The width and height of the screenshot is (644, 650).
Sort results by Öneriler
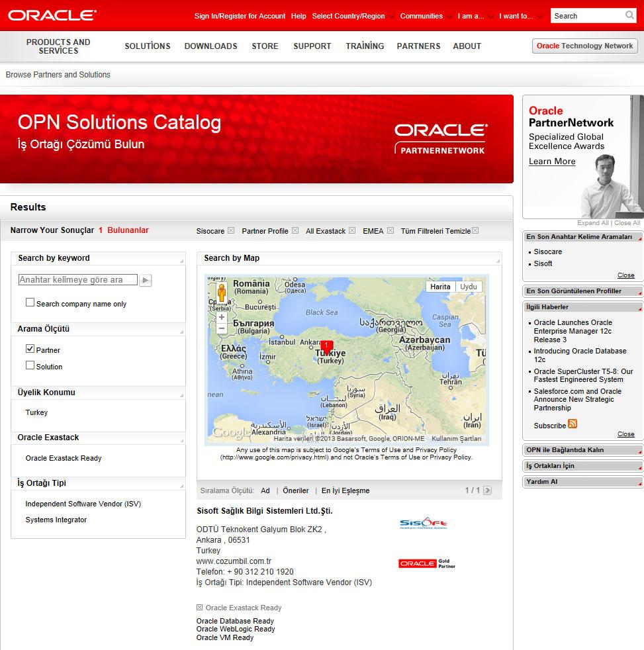[x=296, y=491]
